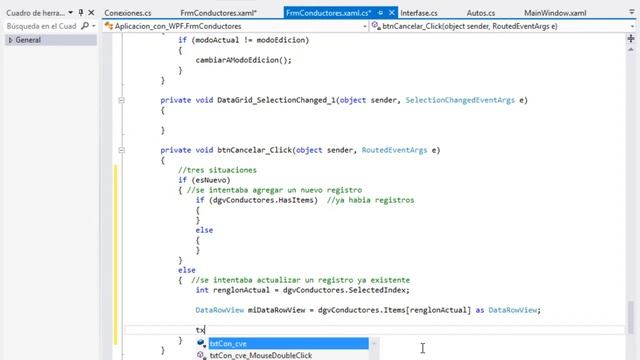Select txtCon_cve in the IntelliSense list

click(x=289, y=344)
